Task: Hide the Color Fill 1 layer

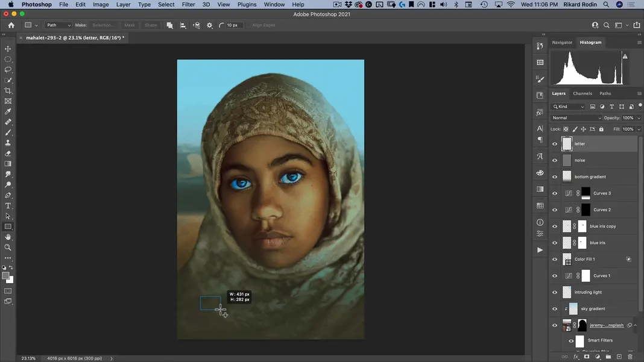Action: (x=555, y=260)
